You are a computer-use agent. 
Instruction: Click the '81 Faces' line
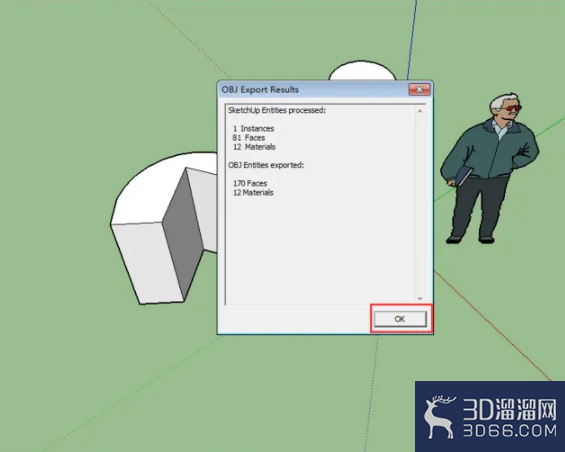click(x=249, y=138)
